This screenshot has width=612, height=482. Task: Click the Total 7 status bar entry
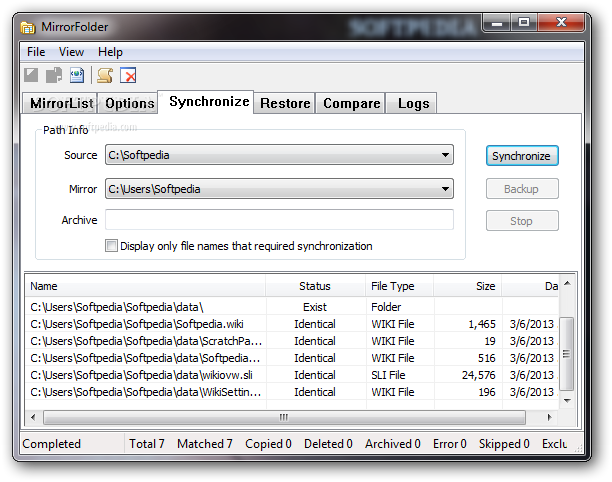coord(147,444)
